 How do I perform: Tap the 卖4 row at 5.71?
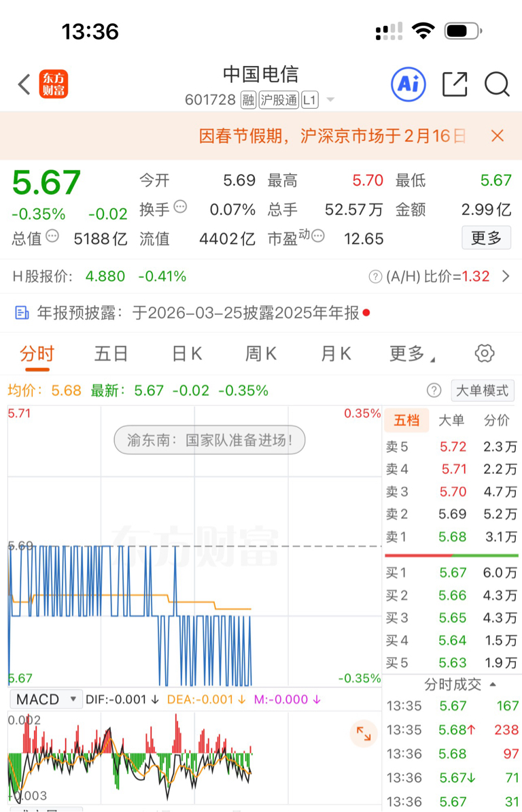coord(451,469)
